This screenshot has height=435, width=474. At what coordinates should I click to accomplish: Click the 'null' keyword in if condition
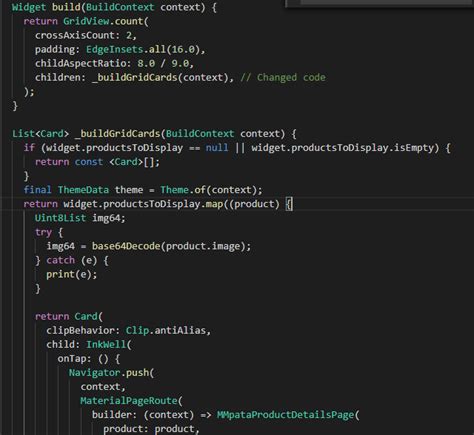coord(217,148)
